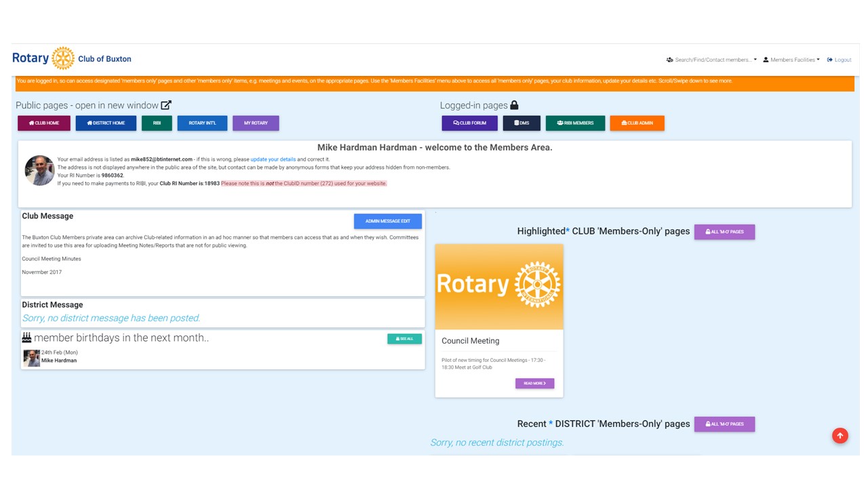868x488 pixels.
Task: Click the 'Club of Buxton' header text
Action: (x=104, y=59)
